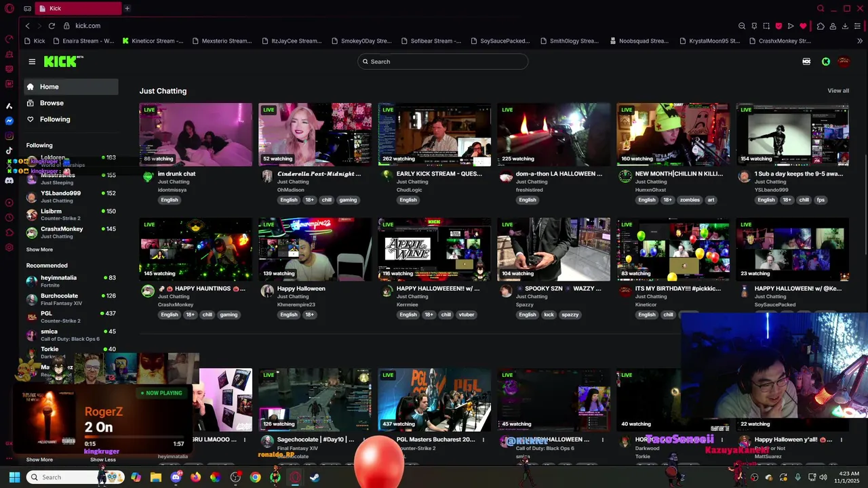Click the zombies tag under HumxnGhxst stream

[x=690, y=200]
